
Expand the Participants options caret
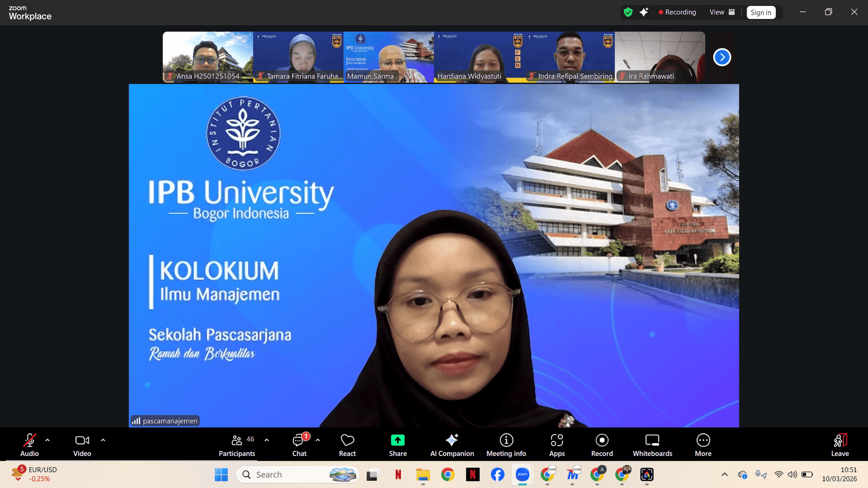click(x=266, y=440)
